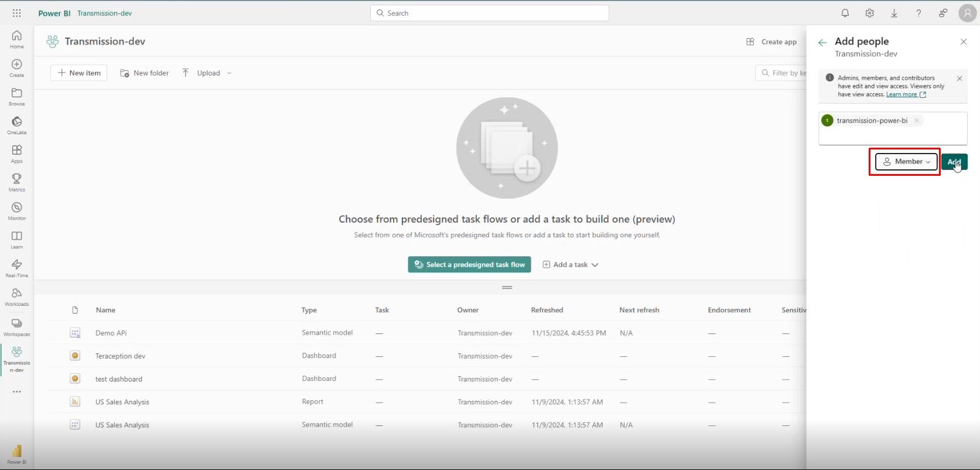This screenshot has height=470, width=980.
Task: Open the Demo APi semantic model
Action: pos(111,333)
